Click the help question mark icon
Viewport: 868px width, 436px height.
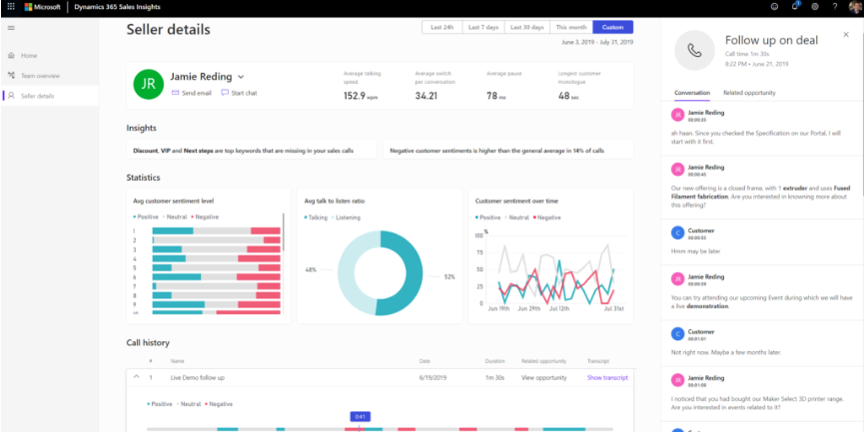835,7
